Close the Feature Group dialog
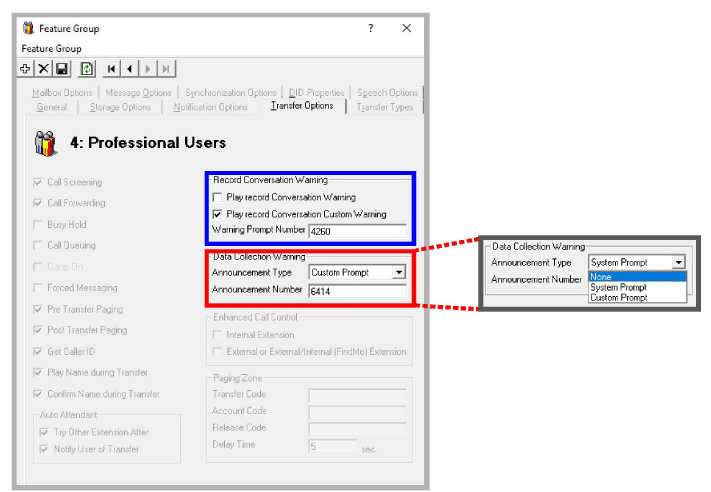 (407, 28)
